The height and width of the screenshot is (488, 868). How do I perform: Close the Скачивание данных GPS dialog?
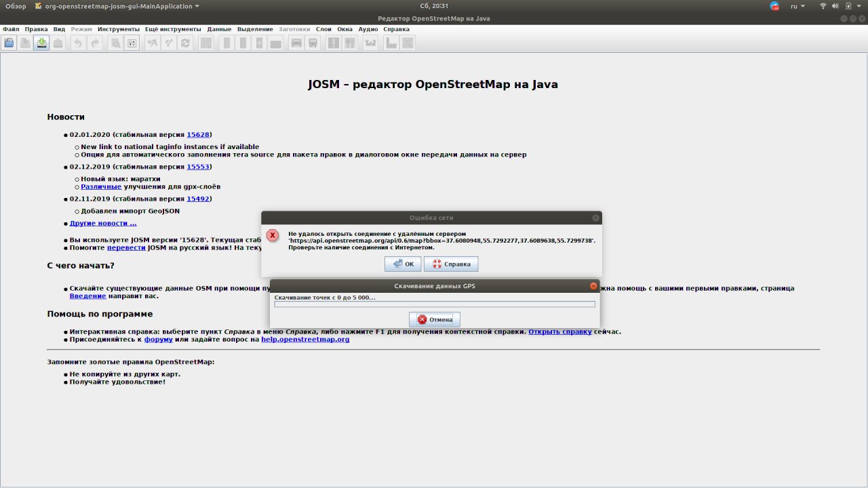593,286
